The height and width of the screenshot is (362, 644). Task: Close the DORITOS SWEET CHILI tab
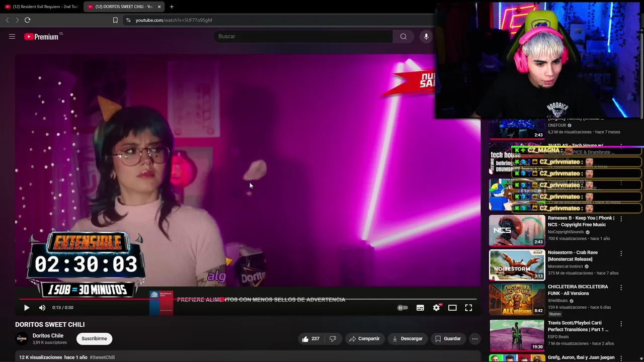[159, 7]
